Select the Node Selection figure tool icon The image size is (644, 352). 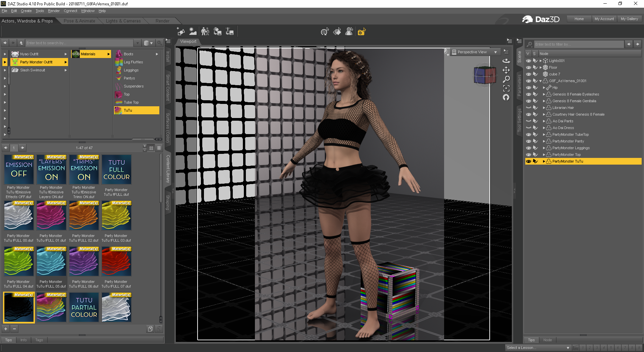point(349,32)
